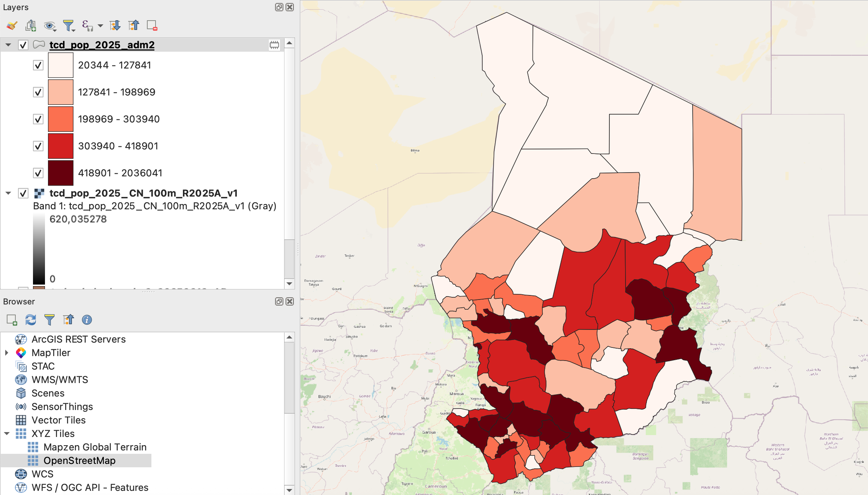The height and width of the screenshot is (495, 868).
Task: Click the WMS/WMTS browser item
Action: (x=60, y=380)
